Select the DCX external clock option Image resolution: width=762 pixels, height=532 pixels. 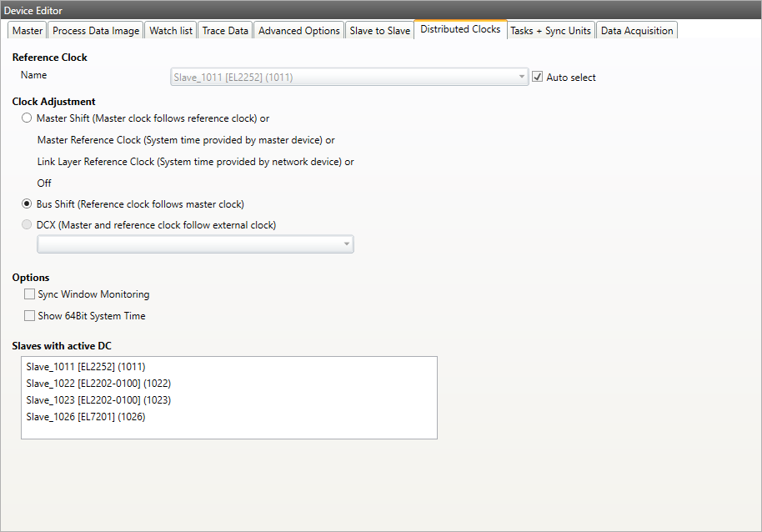point(27,225)
